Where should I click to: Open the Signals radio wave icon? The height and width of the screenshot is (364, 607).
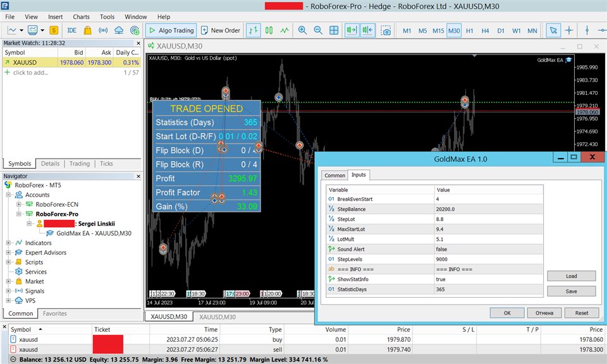pyautogui.click(x=103, y=30)
